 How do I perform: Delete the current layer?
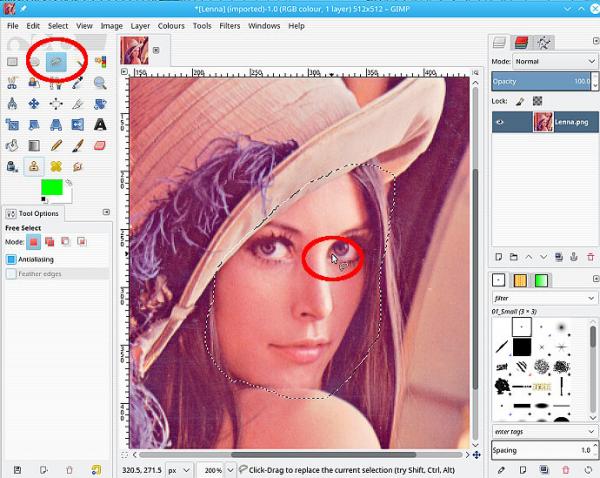[x=590, y=257]
